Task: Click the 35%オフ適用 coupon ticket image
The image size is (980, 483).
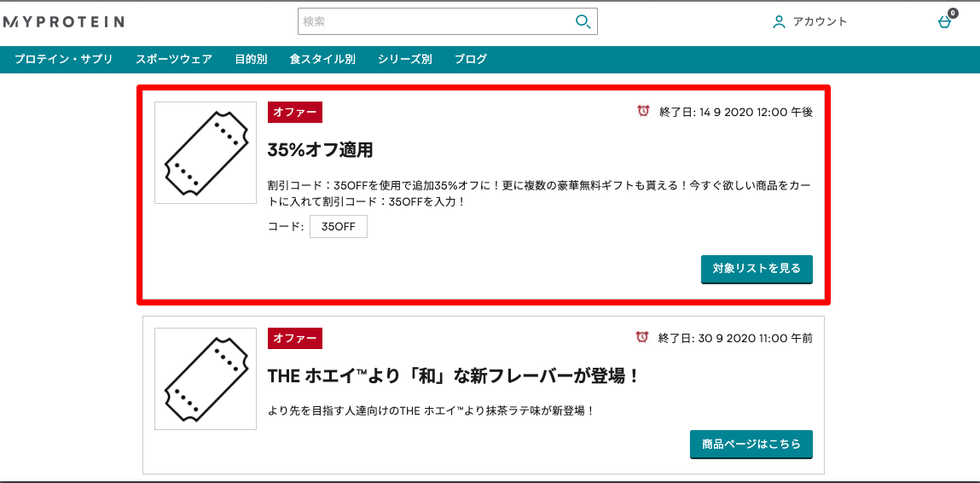Action: [206, 153]
